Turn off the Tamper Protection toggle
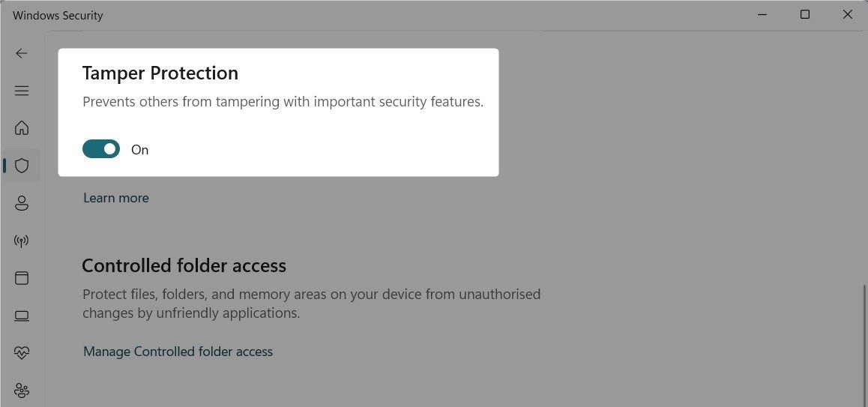 101,149
